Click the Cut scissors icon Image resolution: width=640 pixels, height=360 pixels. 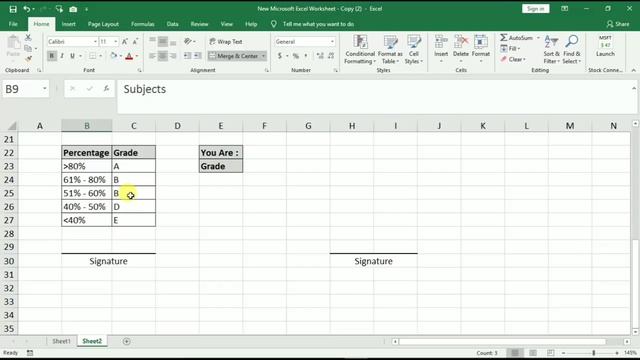[28, 38]
